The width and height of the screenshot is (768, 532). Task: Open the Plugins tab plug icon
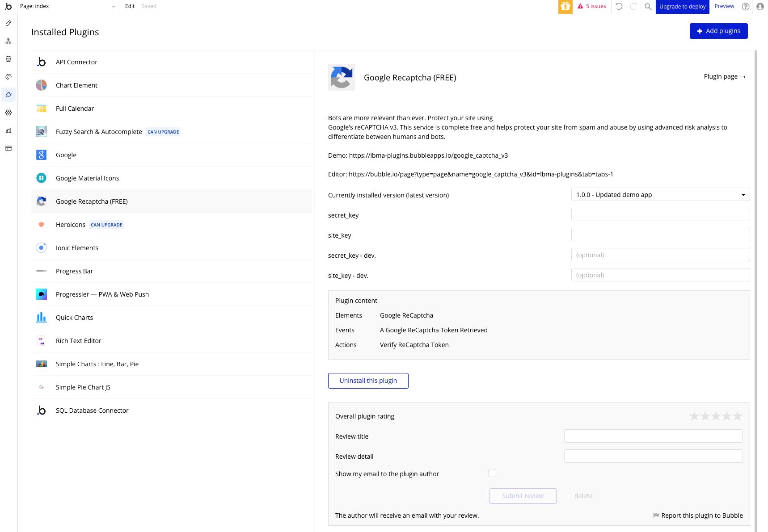click(8, 95)
